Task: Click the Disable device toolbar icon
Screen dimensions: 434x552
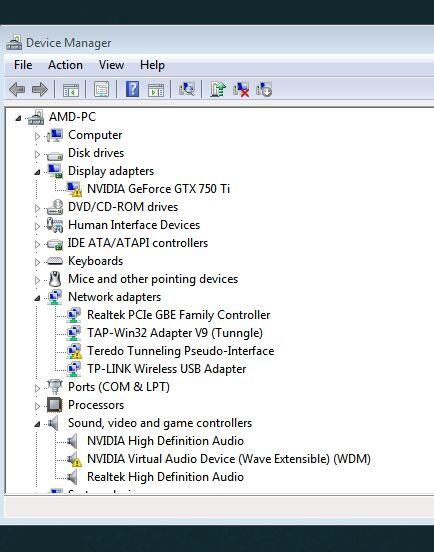Action: (264, 89)
